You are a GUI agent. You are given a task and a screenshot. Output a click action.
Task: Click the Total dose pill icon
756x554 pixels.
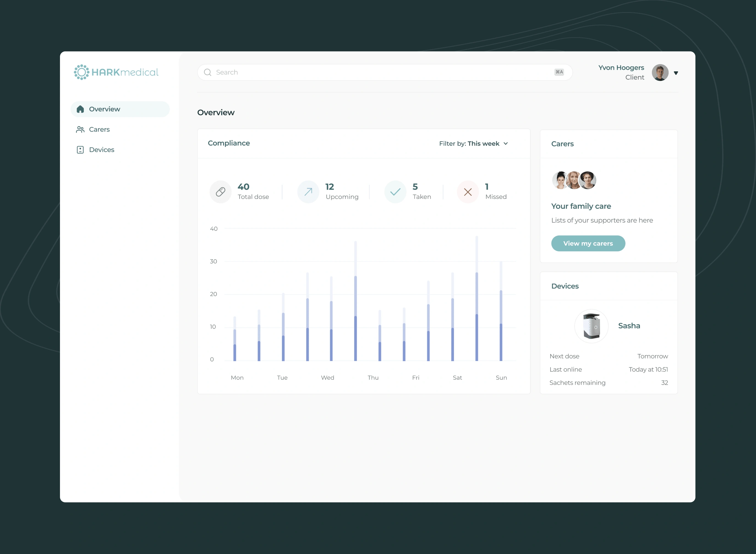click(x=221, y=192)
